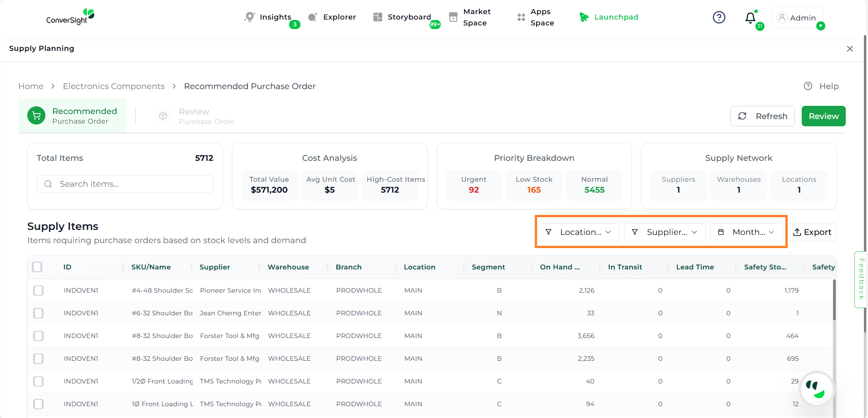The width and height of the screenshot is (868, 418).
Task: Open the ConverSight chat assistant bubble
Action: coord(817,389)
